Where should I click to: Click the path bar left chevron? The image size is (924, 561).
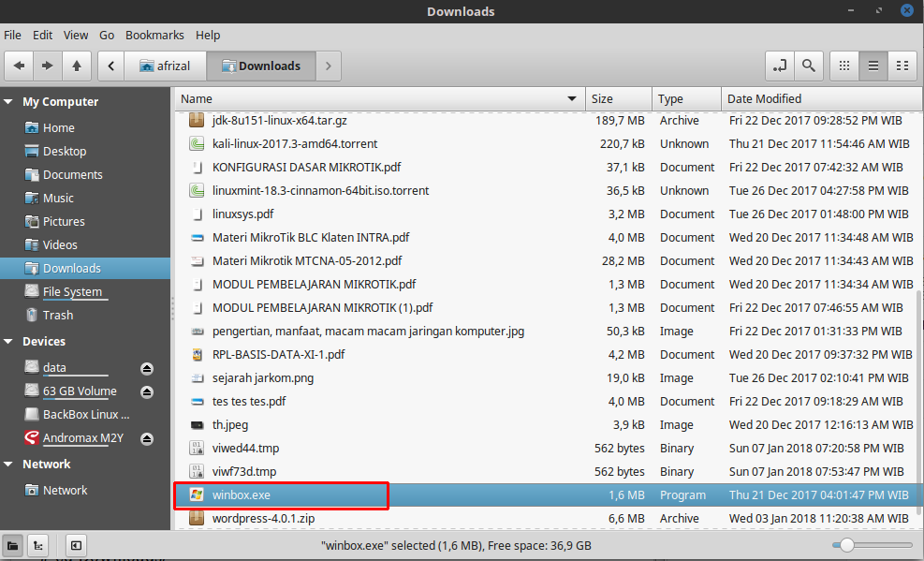[110, 66]
